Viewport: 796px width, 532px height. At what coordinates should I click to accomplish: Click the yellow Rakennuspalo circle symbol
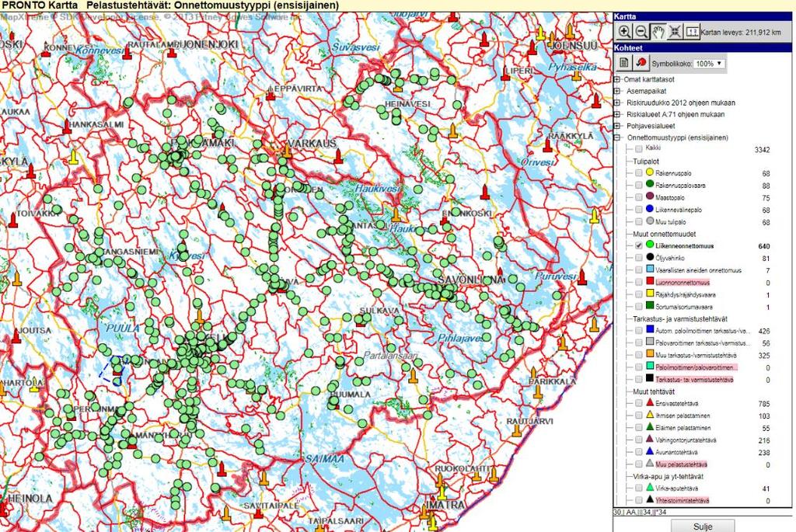pyautogui.click(x=650, y=172)
